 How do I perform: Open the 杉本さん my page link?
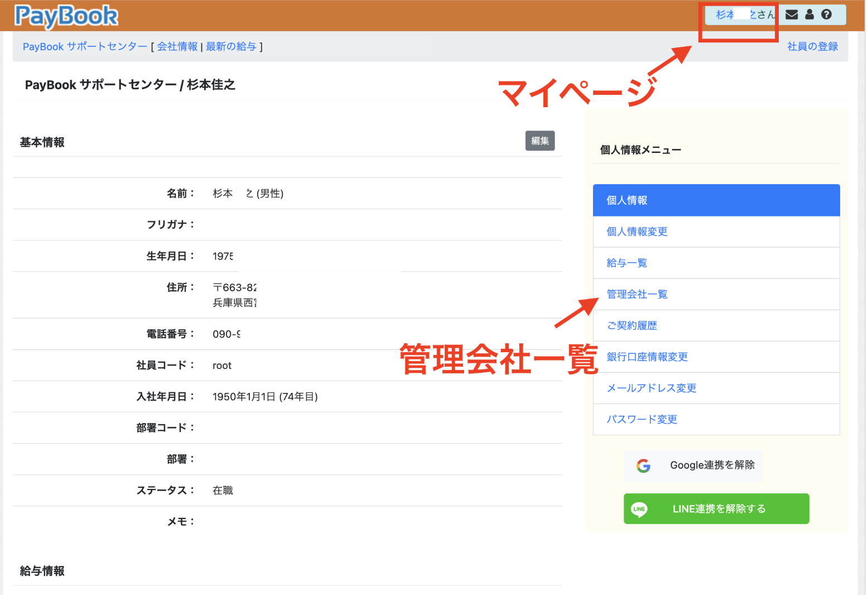click(x=745, y=15)
